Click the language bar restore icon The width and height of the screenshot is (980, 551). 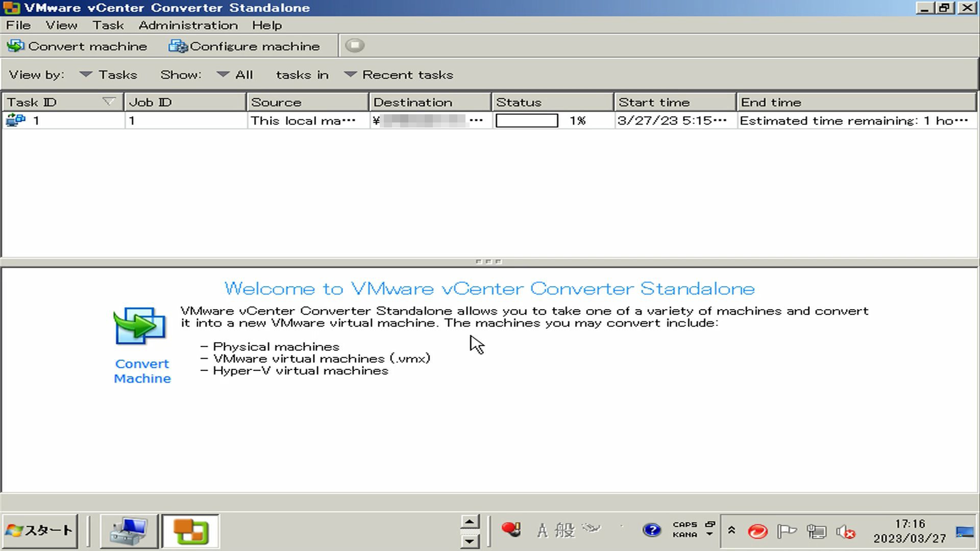[x=710, y=524]
